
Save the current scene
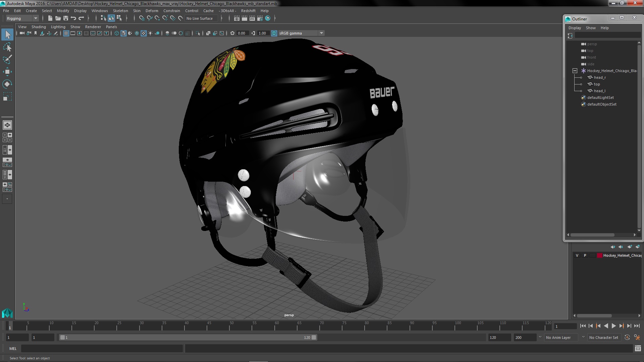point(66,18)
